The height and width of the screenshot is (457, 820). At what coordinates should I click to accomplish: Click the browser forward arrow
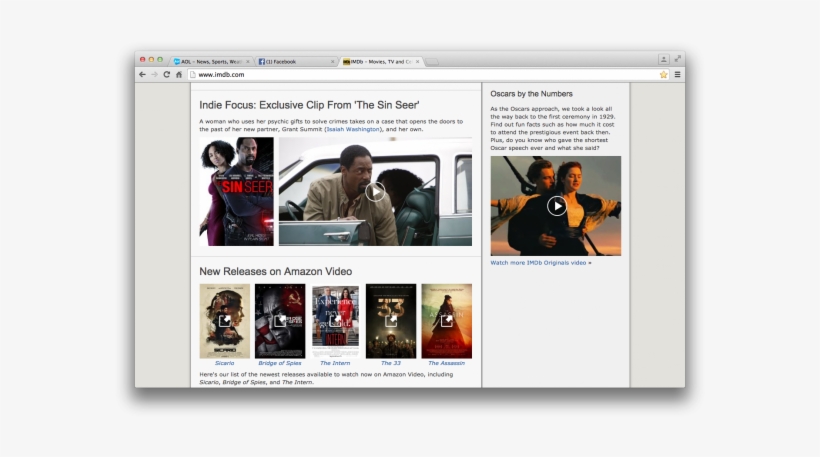154,75
